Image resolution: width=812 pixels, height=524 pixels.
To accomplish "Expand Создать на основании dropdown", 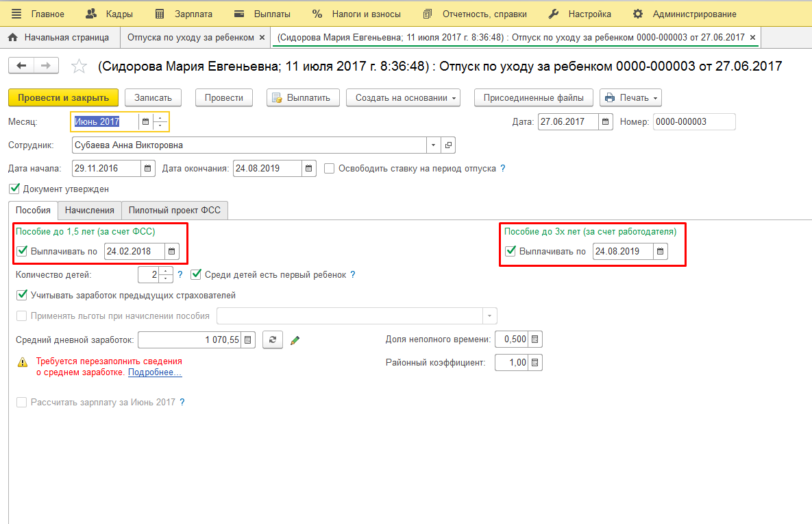I will (x=402, y=98).
